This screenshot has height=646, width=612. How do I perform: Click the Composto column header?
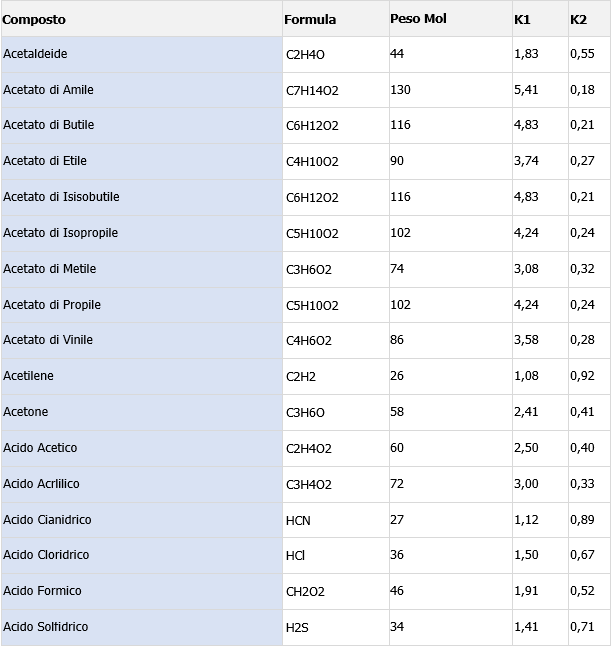(x=34, y=19)
